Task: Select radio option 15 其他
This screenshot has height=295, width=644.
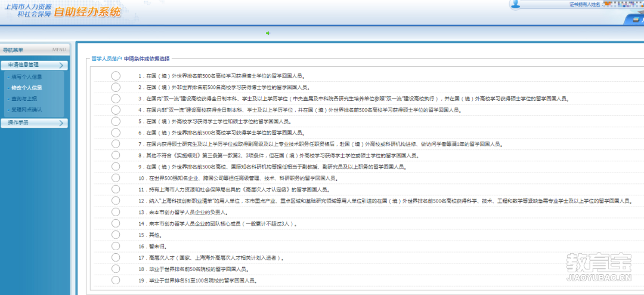Action: 116,235
